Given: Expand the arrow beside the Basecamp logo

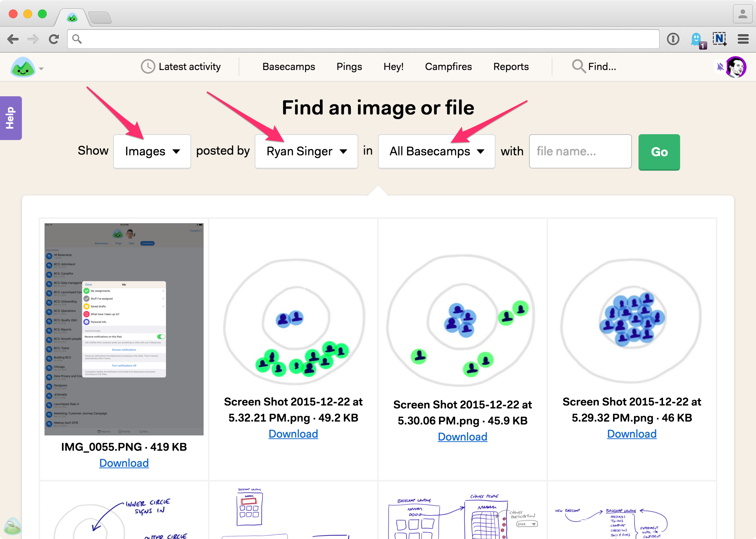Looking at the screenshot, I should (x=41, y=69).
